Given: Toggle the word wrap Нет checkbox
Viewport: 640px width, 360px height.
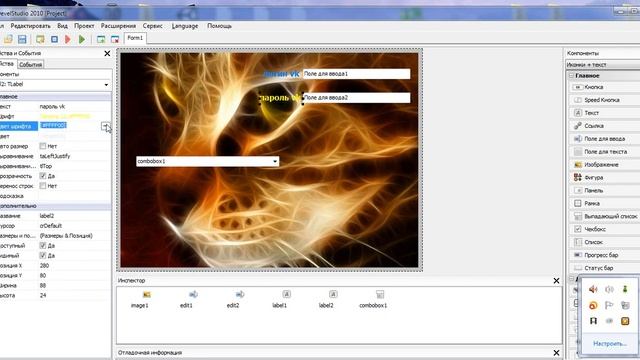Looking at the screenshot, I should pos(42,186).
